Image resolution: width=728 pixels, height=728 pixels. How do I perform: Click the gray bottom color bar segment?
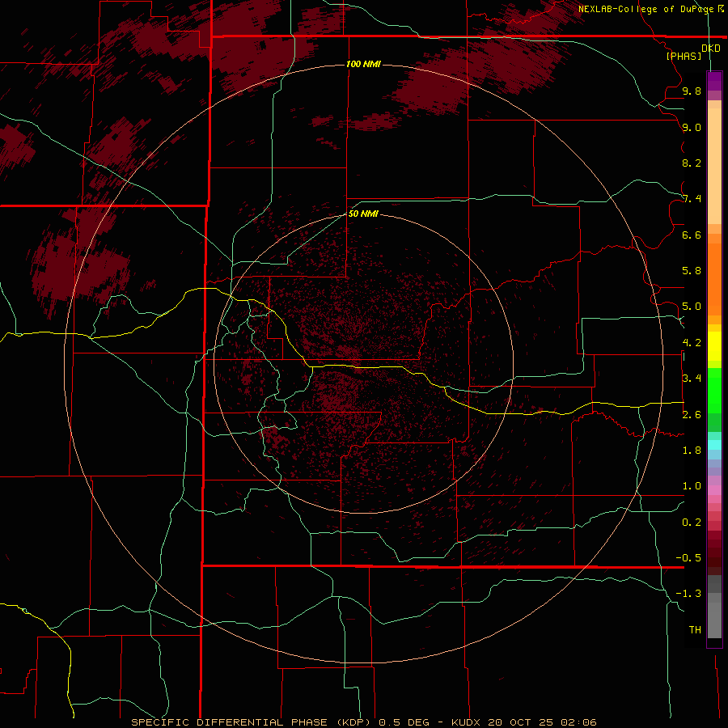714,620
